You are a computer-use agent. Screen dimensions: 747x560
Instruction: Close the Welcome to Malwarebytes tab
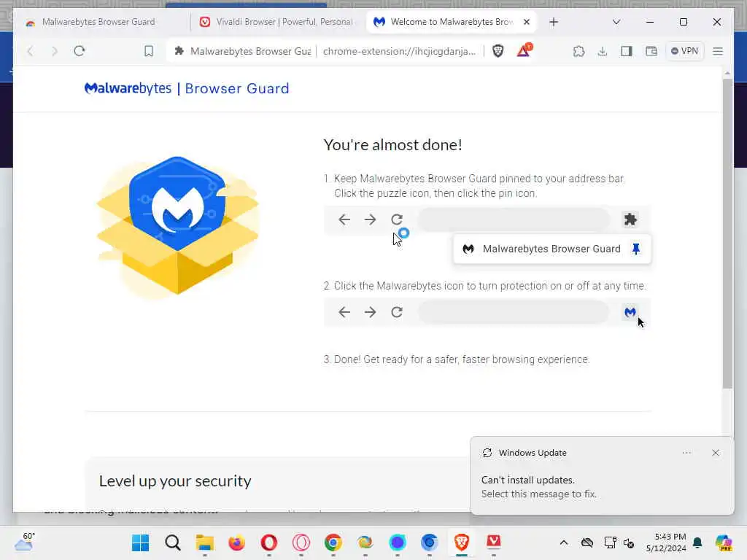pyautogui.click(x=527, y=22)
